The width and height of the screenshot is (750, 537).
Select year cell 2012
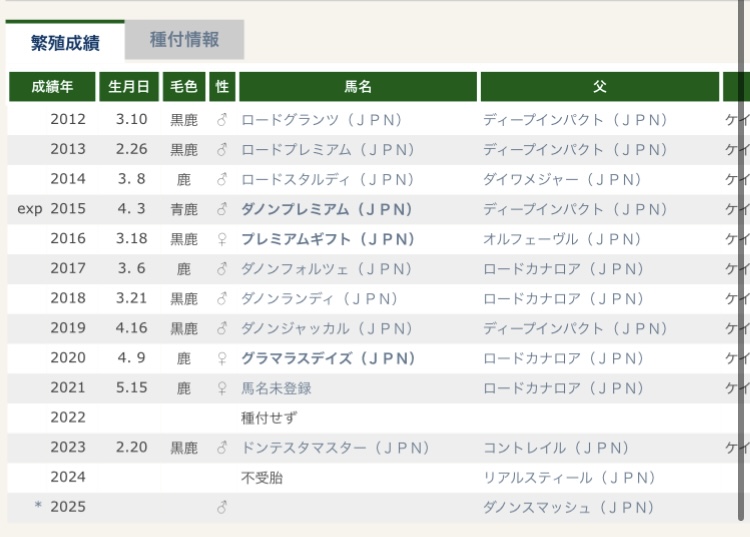pyautogui.click(x=68, y=119)
